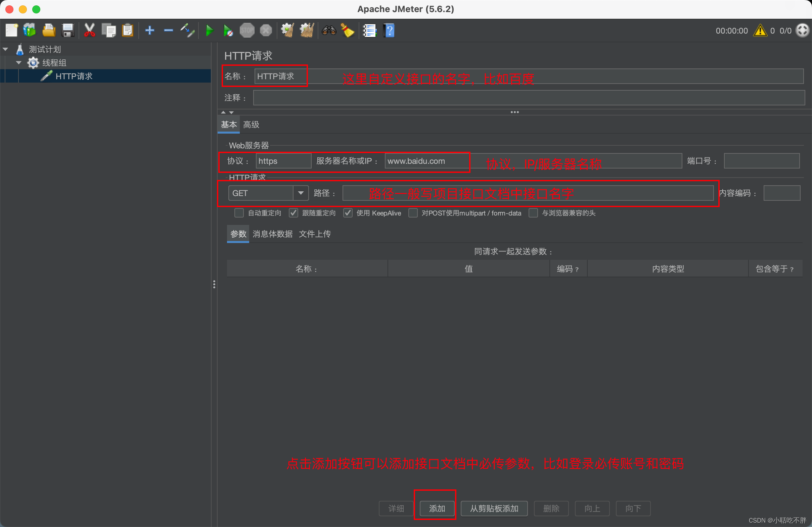Click the vertical split pane divider handle

[214, 284]
